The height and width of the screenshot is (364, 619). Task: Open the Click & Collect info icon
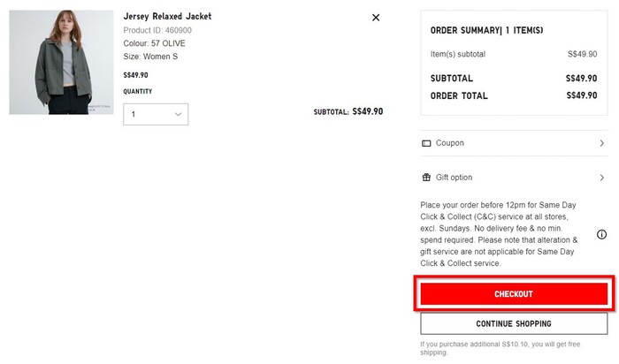[x=601, y=234]
